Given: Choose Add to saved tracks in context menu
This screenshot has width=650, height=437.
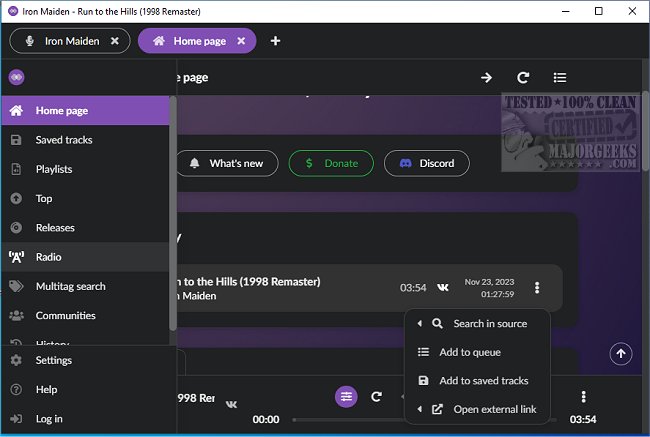Looking at the screenshot, I should tap(478, 381).
